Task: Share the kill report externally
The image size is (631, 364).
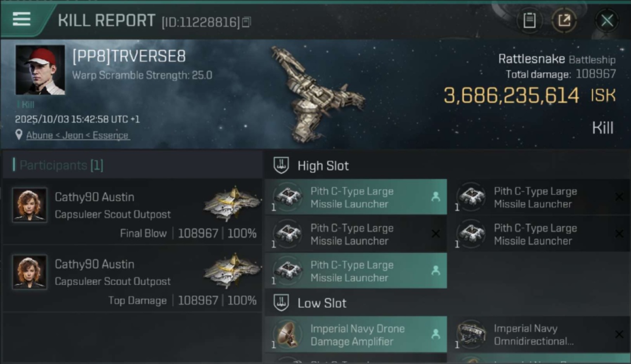Action: [x=564, y=20]
